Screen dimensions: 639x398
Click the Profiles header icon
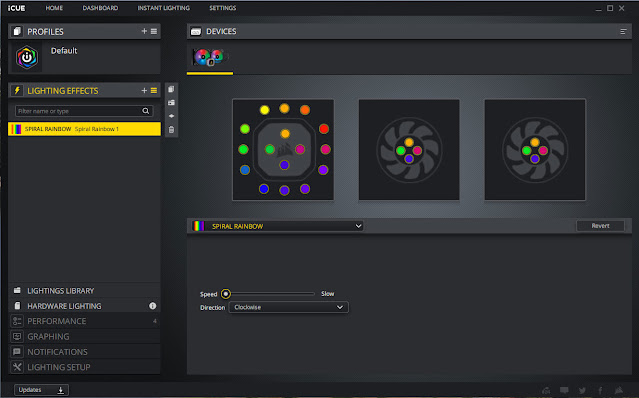click(x=17, y=31)
